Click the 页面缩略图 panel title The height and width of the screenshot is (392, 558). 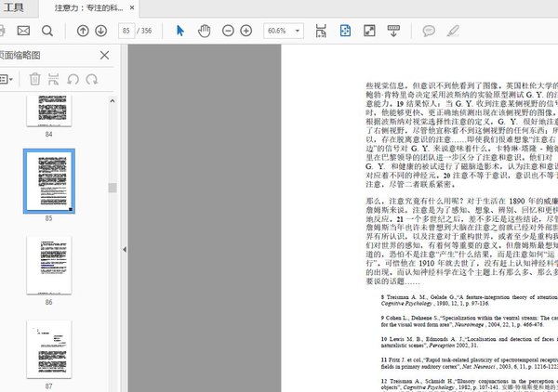[20, 56]
